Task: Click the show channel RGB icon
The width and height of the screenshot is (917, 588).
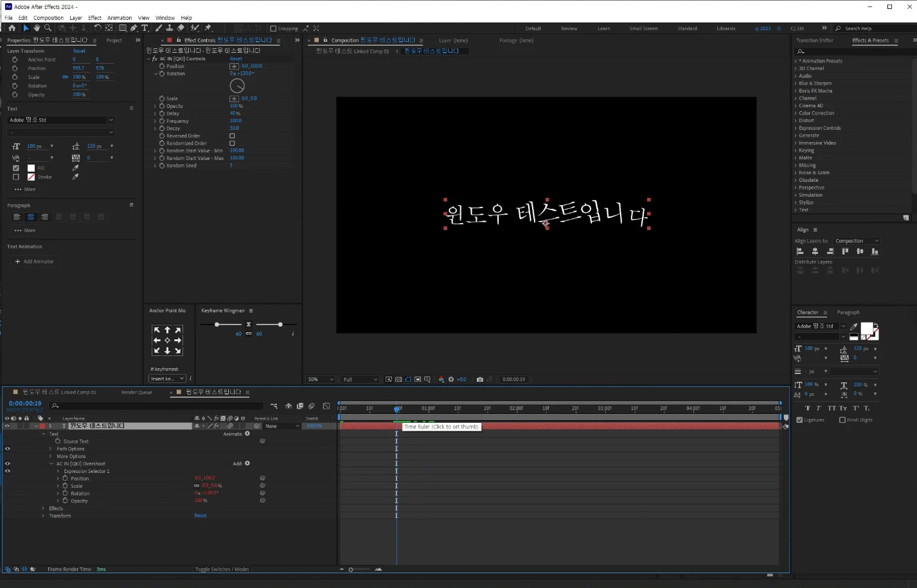Action: click(441, 379)
